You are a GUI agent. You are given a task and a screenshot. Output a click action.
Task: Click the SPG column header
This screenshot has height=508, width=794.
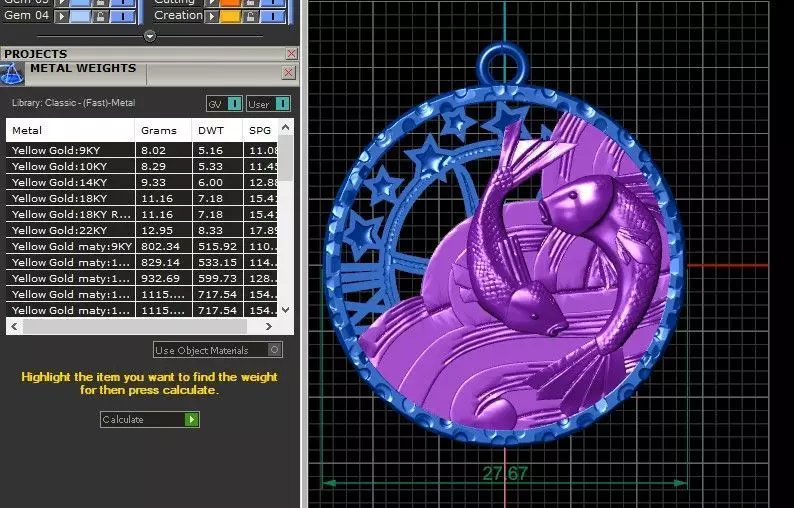click(260, 130)
